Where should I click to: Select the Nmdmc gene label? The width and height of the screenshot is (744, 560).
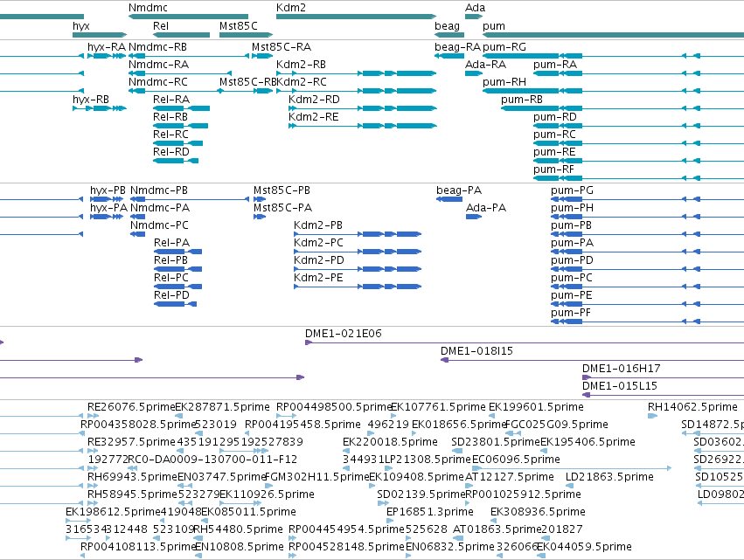click(x=148, y=8)
